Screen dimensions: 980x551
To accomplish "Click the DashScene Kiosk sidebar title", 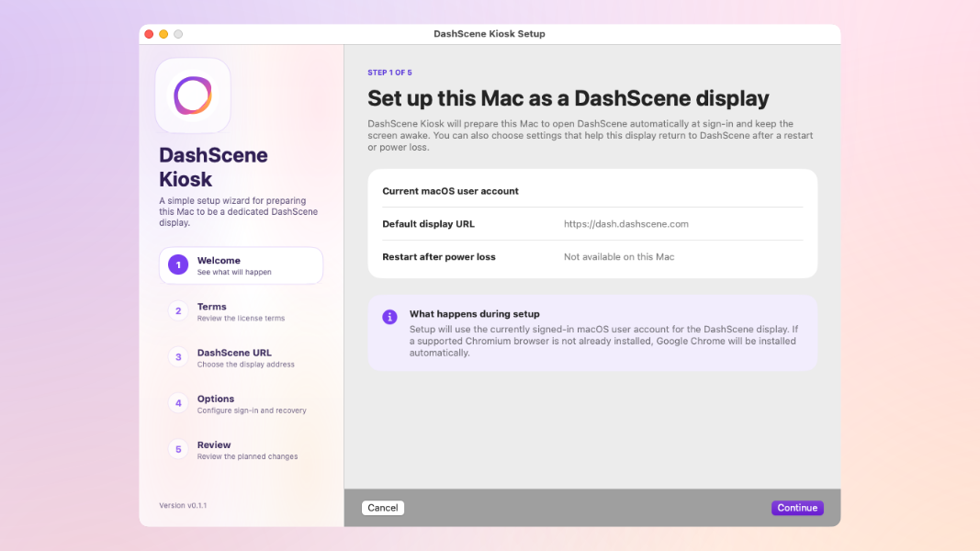I will [x=213, y=167].
